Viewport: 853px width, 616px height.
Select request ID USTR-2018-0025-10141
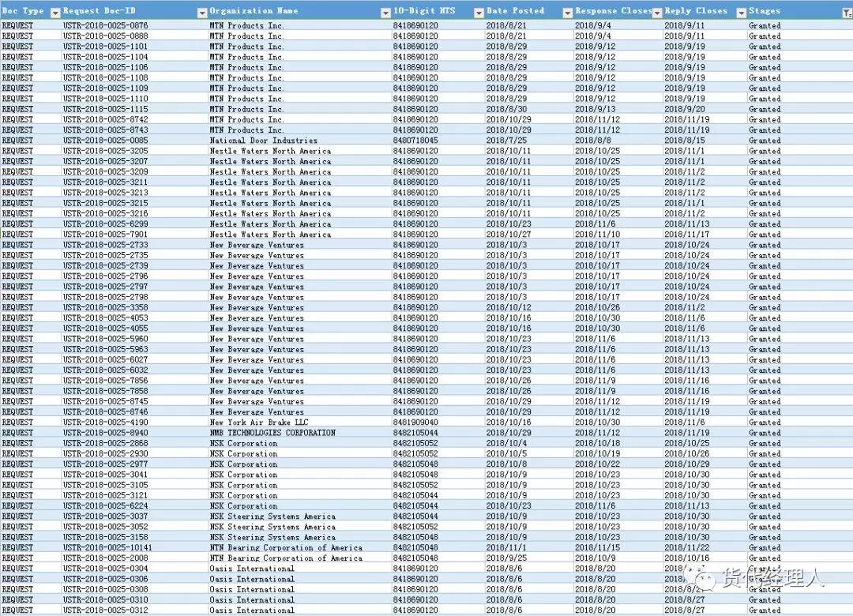point(107,547)
